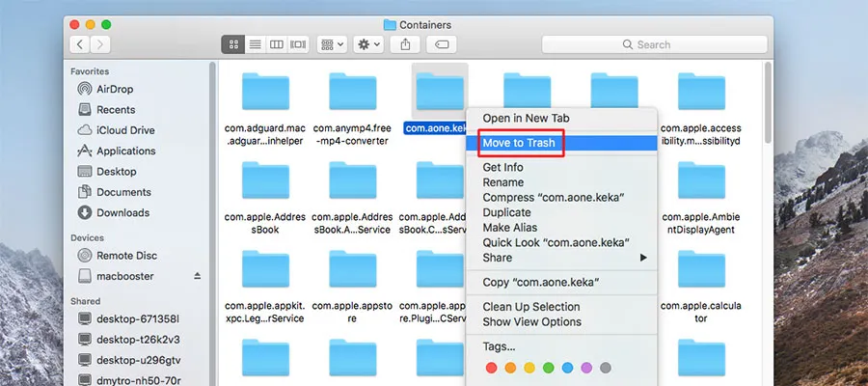868x386 pixels.
Task: Expand the Share submenu
Action: click(561, 258)
